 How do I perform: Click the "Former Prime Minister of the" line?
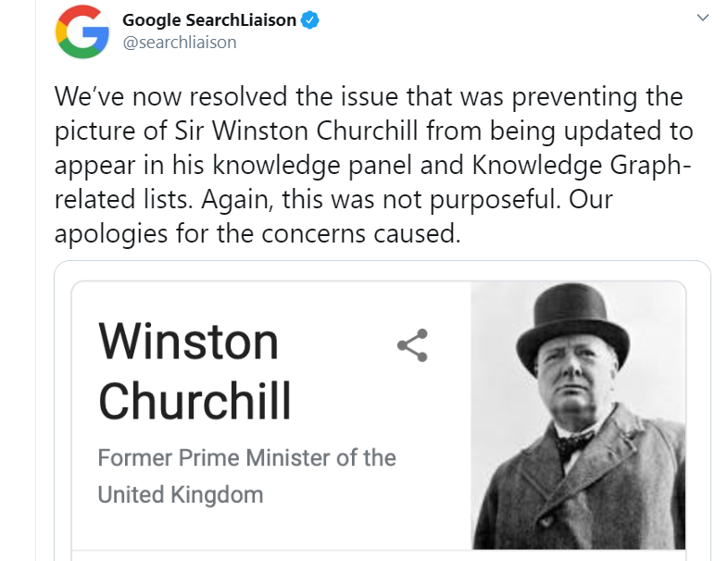[246, 457]
